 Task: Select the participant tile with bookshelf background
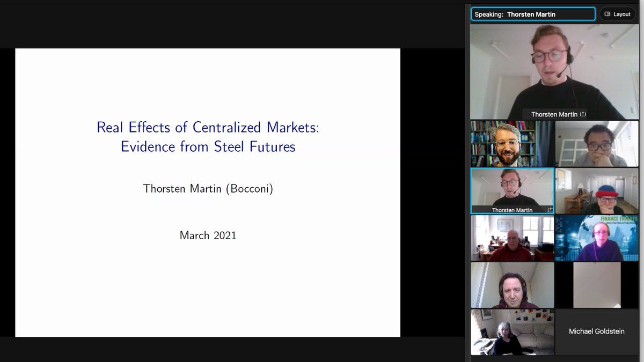(512, 144)
